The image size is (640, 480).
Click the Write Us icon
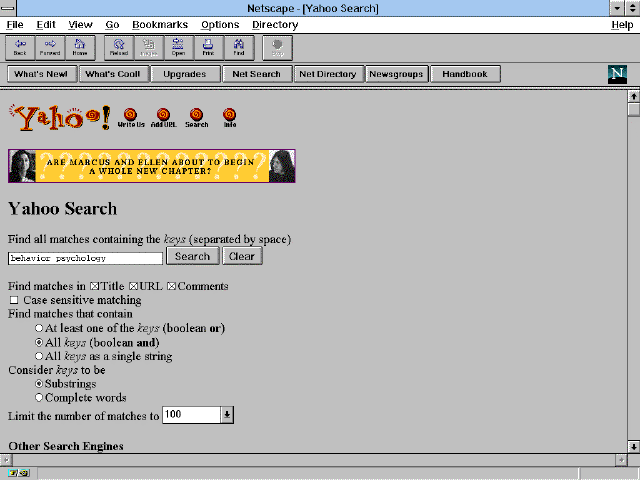[x=131, y=118]
